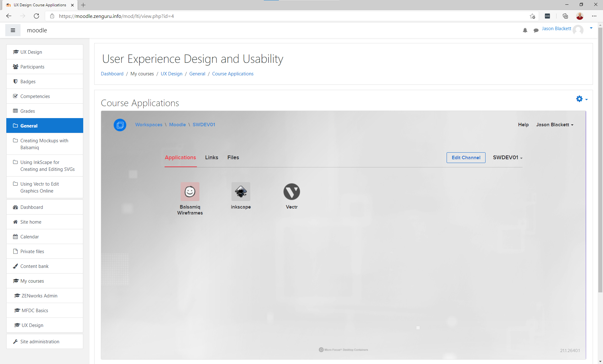Image resolution: width=603 pixels, height=364 pixels.
Task: Launch the inkscape application icon
Action: tap(241, 192)
